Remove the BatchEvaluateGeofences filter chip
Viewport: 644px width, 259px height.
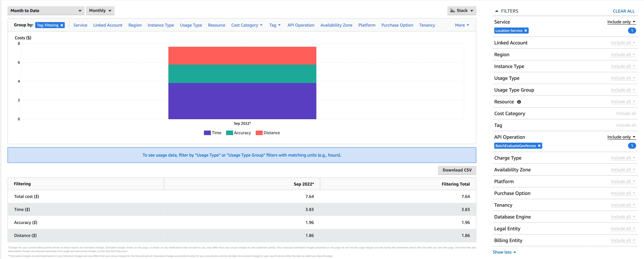[x=539, y=146]
